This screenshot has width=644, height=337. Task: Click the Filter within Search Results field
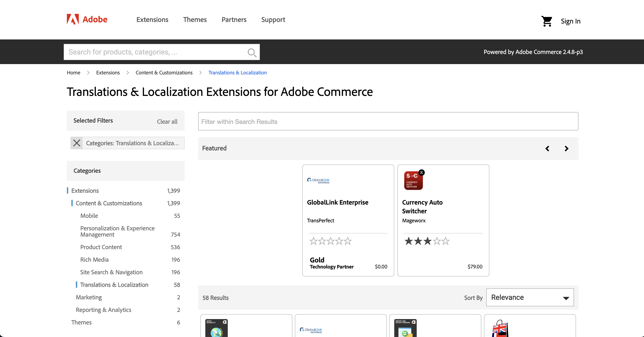pyautogui.click(x=388, y=121)
